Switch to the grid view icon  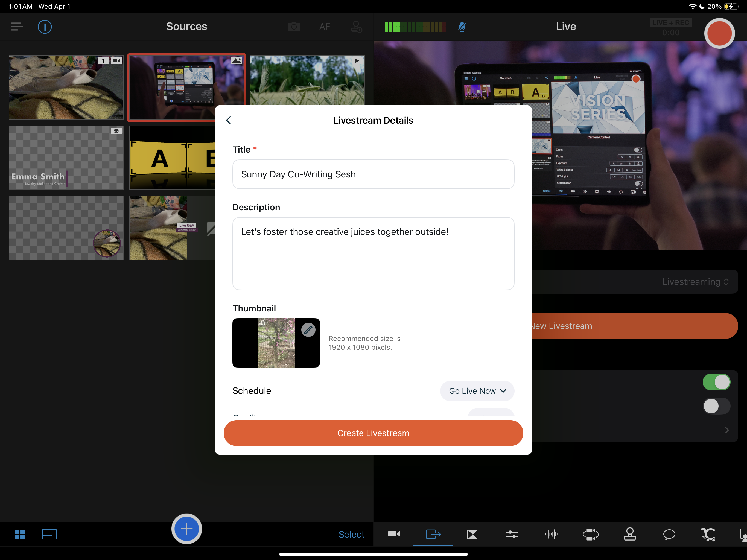(x=20, y=534)
